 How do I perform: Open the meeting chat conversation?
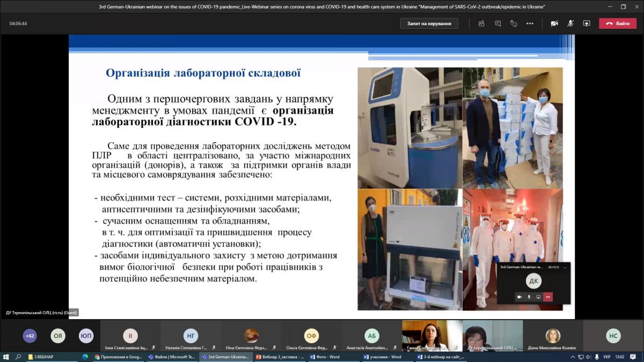(498, 24)
